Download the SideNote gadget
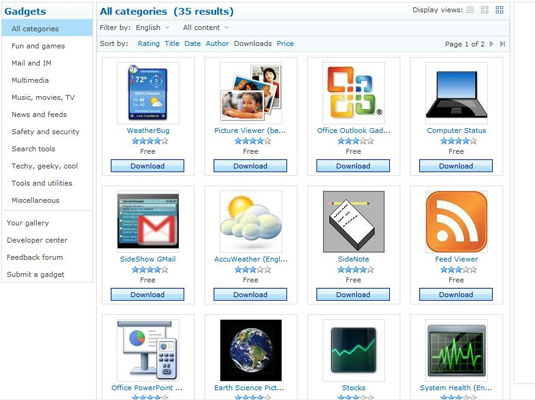535x400 pixels. click(x=353, y=295)
